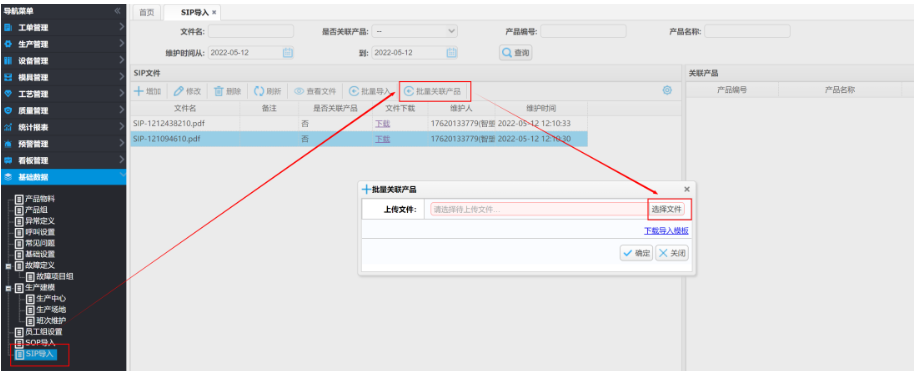Click the 关闭 button in the dialog
Screen dimensions: 915x375
coord(672,253)
